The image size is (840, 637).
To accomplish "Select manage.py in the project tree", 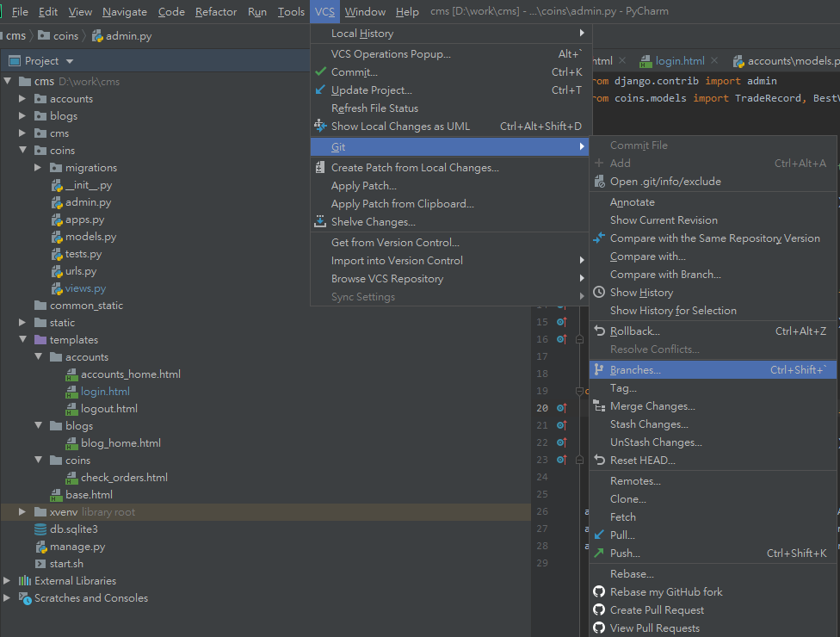I will point(77,547).
